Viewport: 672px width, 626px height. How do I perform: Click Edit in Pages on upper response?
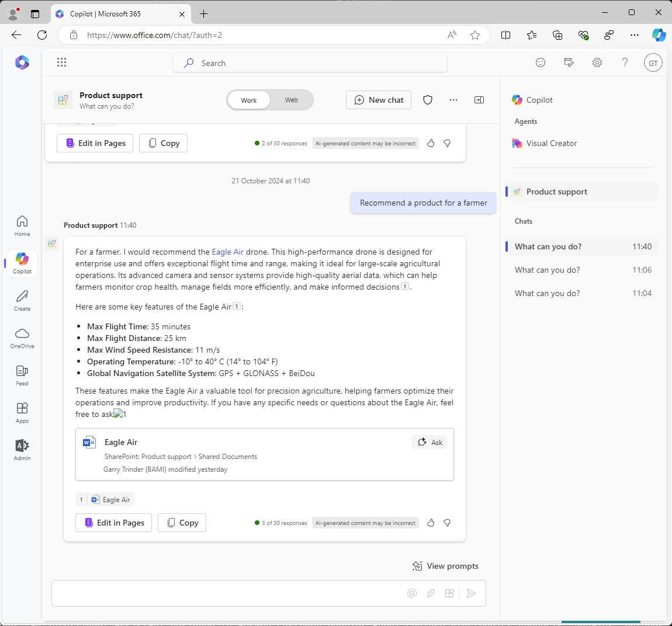pyautogui.click(x=95, y=144)
